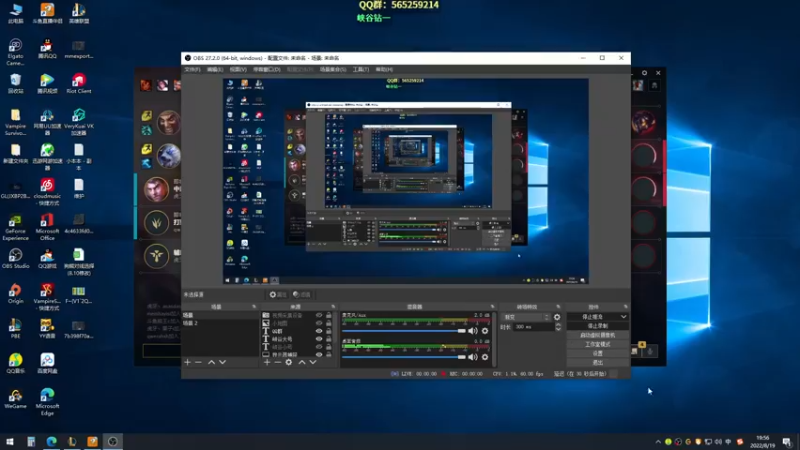This screenshot has height=450, width=800.
Task: Open the GeForce Experience desktop shortcut
Action: (x=15, y=227)
